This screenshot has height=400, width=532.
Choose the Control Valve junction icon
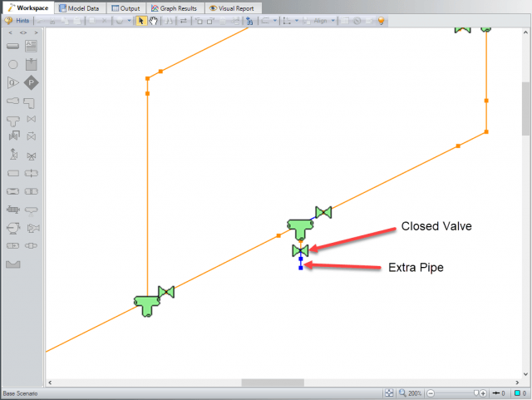click(x=14, y=136)
